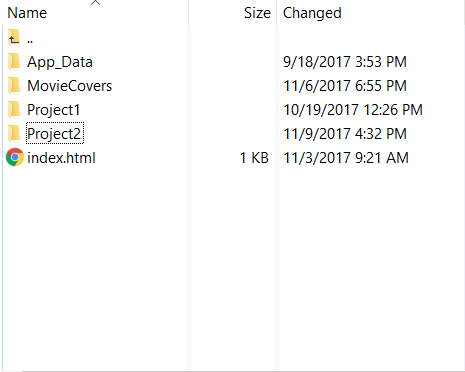Select the focused Project2 folder name
Screen dimensions: 465x372
tap(55, 133)
